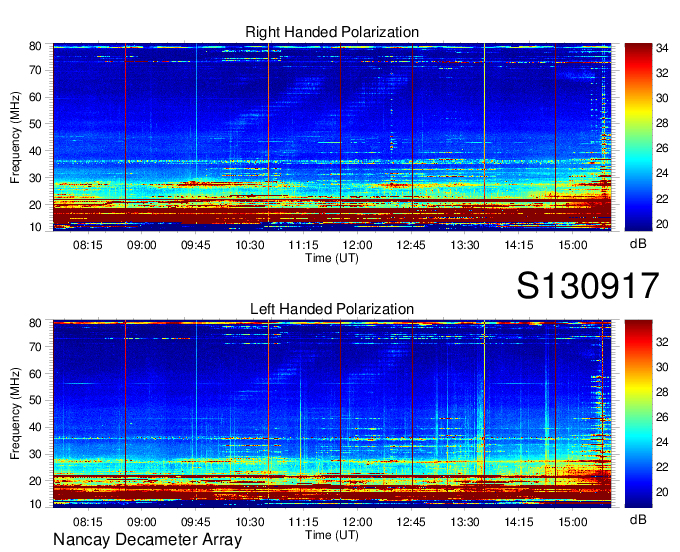Click 08:15 tick of Right Handed plot

[x=88, y=245]
